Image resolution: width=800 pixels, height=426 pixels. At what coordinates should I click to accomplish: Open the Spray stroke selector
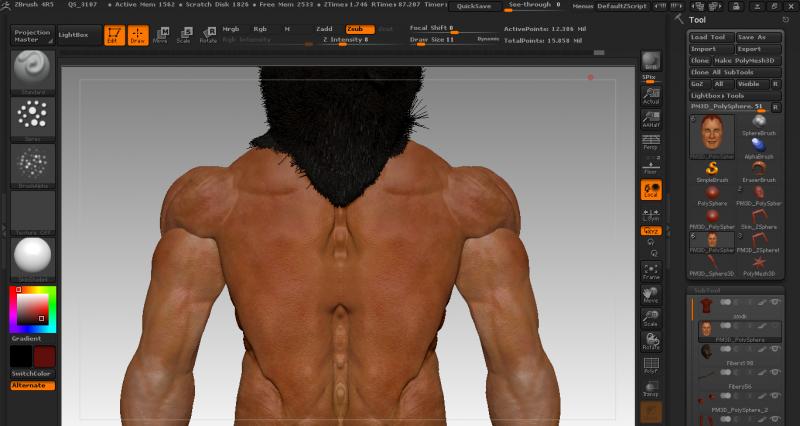pos(33,119)
